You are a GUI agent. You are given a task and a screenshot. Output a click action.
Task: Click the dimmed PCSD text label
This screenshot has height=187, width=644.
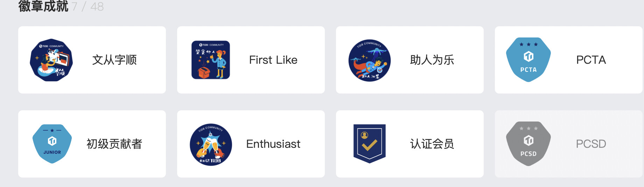[591, 144]
